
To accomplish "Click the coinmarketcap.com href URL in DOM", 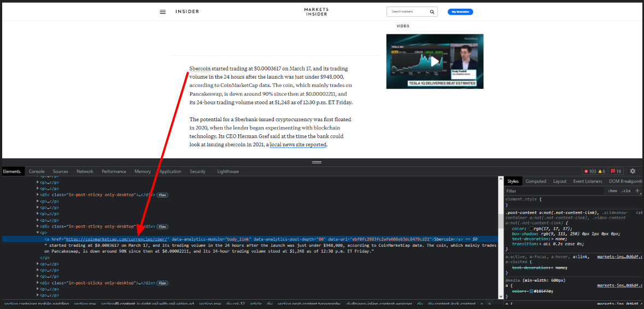I will coord(116,239).
